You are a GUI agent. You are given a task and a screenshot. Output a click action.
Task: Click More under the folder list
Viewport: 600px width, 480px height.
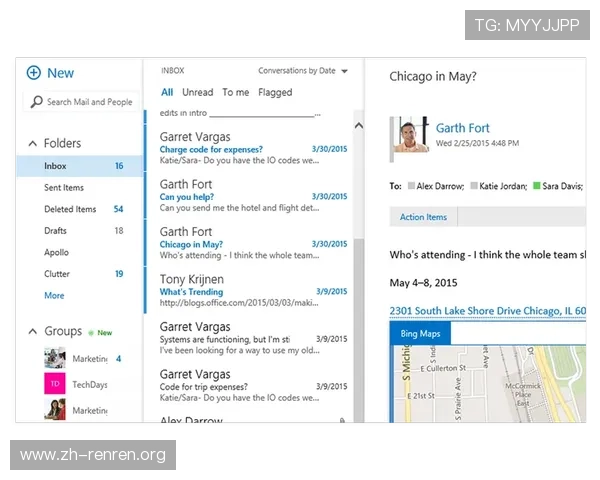tap(54, 296)
